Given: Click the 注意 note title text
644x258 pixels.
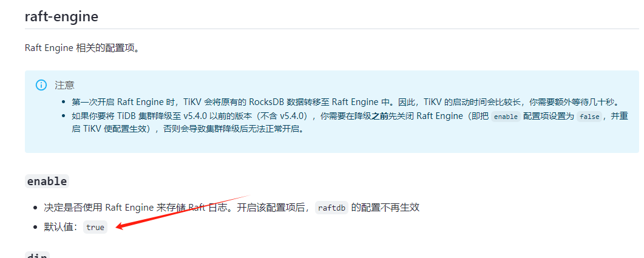Looking at the screenshot, I should (64, 85).
